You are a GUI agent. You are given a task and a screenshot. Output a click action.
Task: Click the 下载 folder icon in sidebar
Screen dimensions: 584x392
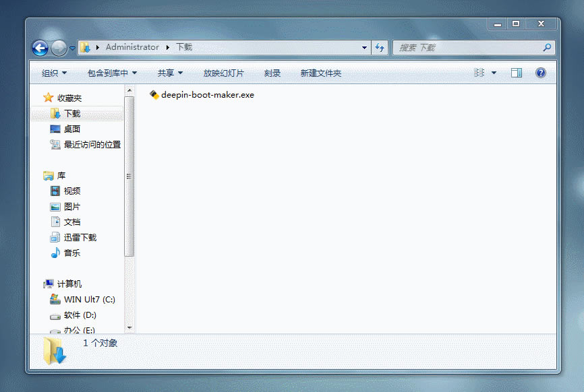pos(55,113)
